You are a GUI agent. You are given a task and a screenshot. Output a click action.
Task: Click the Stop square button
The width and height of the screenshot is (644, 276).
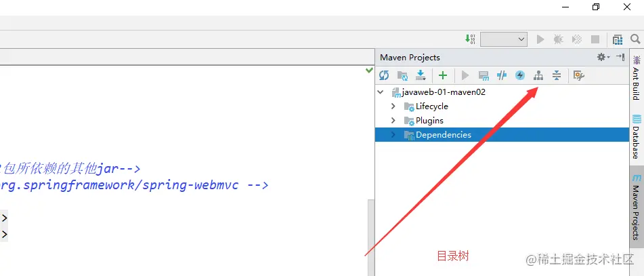click(x=595, y=39)
